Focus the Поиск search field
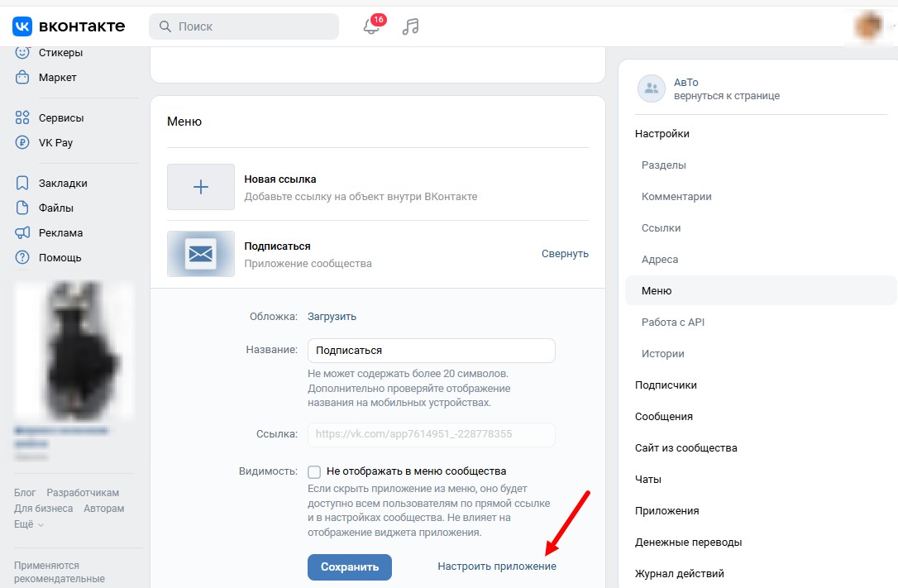Screen dimensions: 898x588 (x=244, y=26)
